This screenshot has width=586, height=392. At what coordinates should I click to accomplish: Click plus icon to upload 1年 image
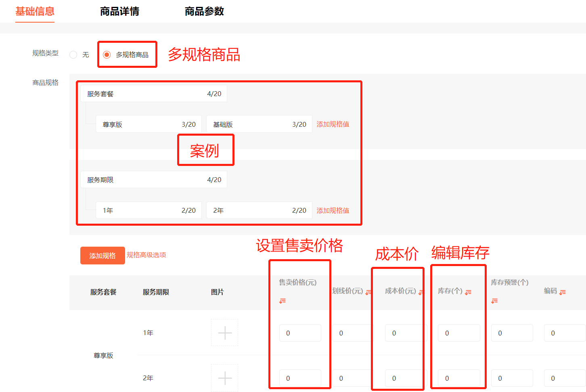(x=225, y=333)
